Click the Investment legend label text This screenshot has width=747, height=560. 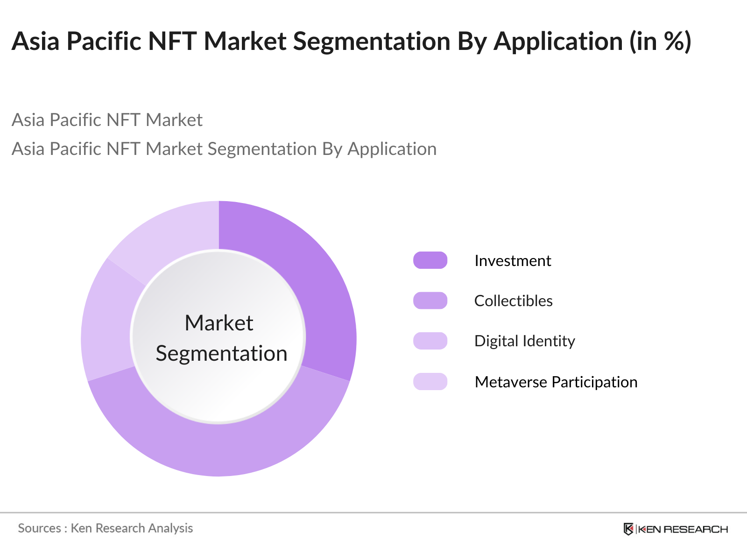pos(512,260)
